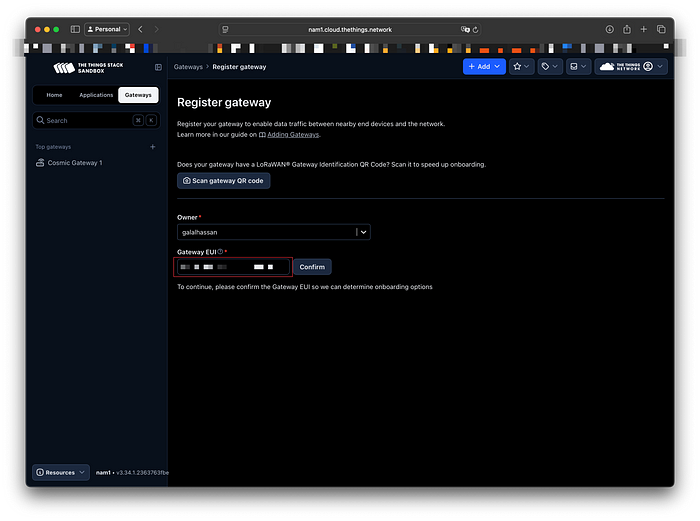Switch to the Applications tab

click(96, 95)
